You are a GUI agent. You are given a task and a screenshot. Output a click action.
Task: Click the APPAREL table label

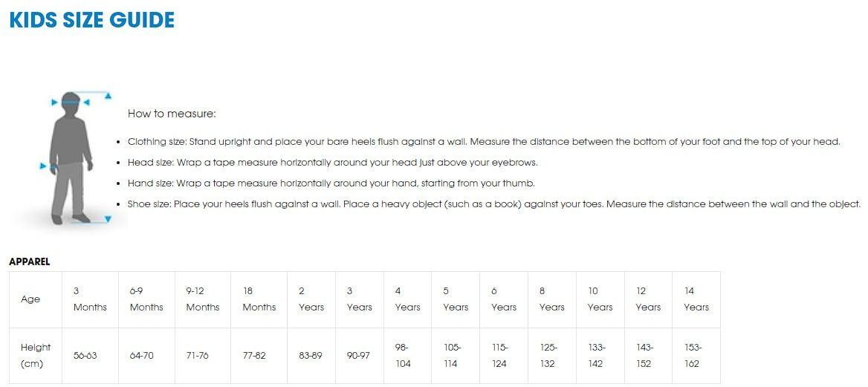pos(30,261)
